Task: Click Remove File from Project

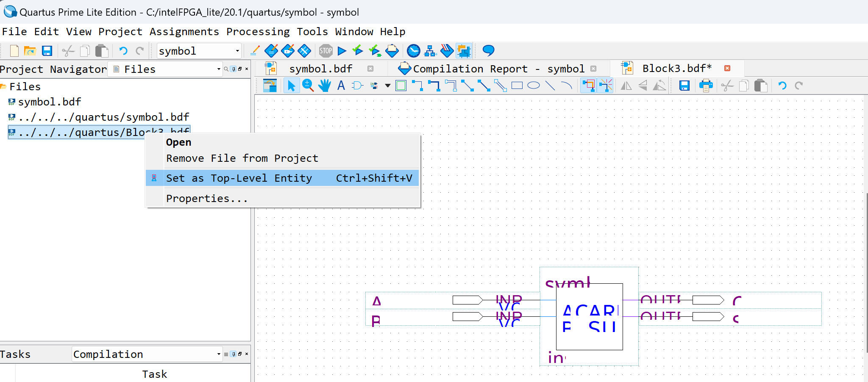Action: click(242, 158)
